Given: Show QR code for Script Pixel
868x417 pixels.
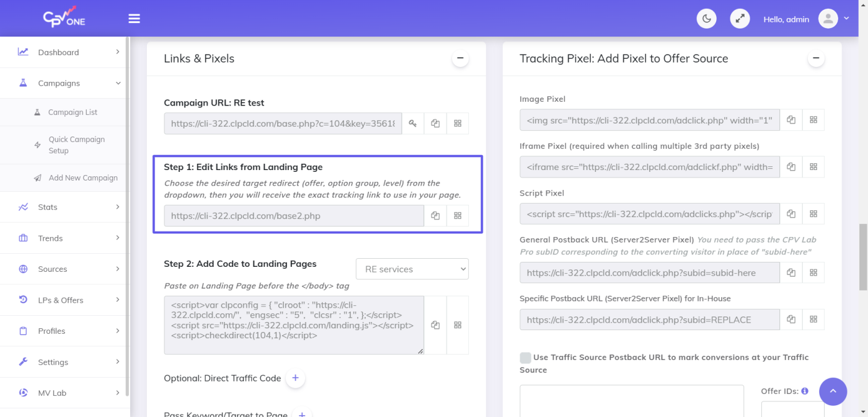Looking at the screenshot, I should [x=813, y=214].
